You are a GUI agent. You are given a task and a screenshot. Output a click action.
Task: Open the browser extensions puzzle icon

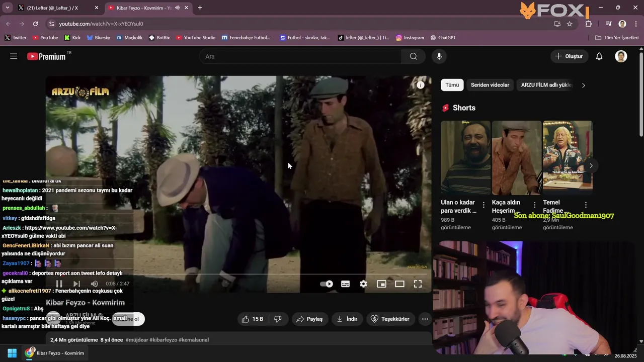click(589, 24)
